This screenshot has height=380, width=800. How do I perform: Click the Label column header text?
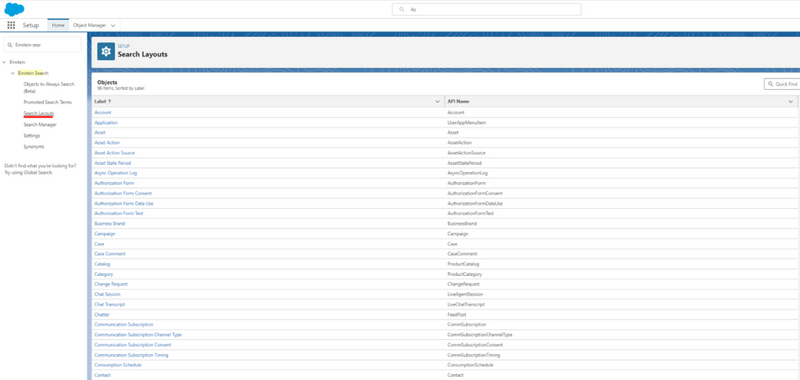point(100,102)
